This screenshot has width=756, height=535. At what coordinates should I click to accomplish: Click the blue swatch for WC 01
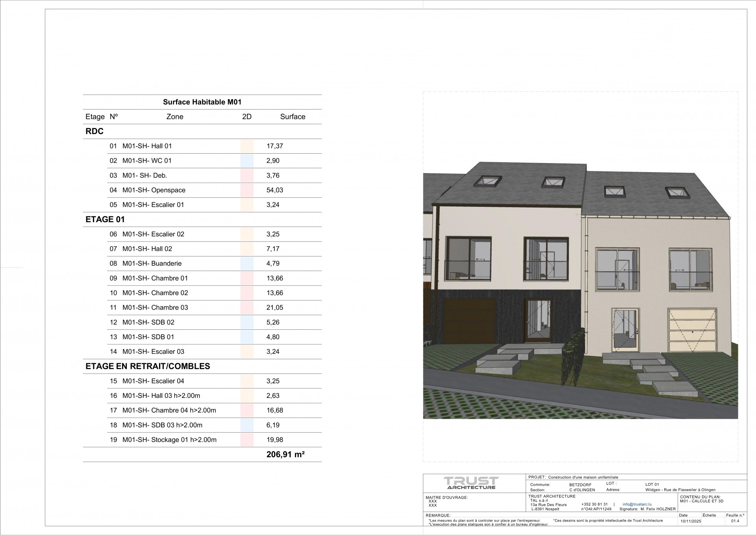click(247, 161)
